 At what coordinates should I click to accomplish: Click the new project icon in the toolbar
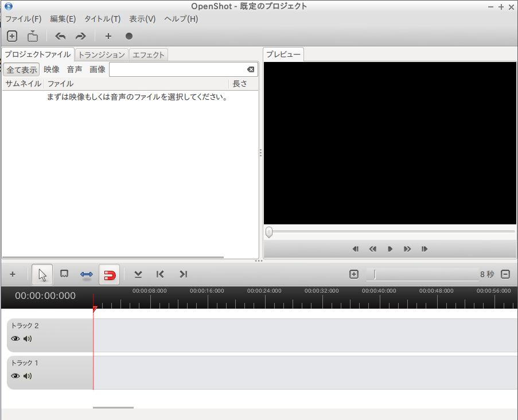coord(12,36)
